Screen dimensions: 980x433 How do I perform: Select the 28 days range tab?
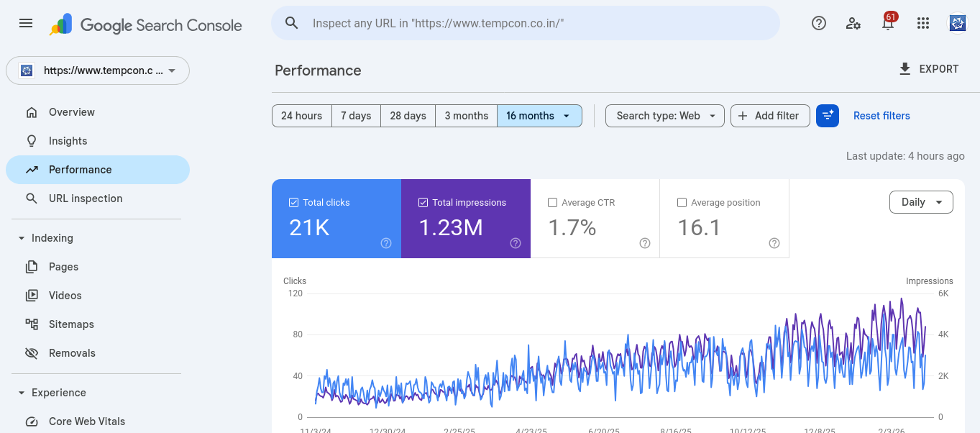(408, 116)
